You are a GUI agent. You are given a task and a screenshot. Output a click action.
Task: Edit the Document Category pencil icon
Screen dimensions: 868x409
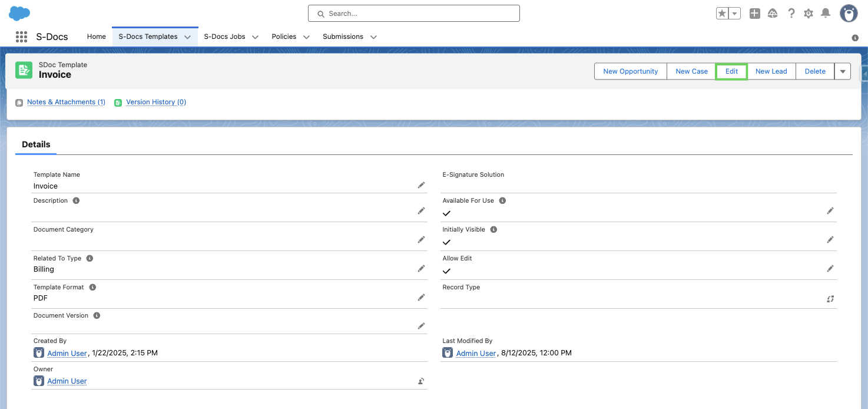click(x=422, y=239)
